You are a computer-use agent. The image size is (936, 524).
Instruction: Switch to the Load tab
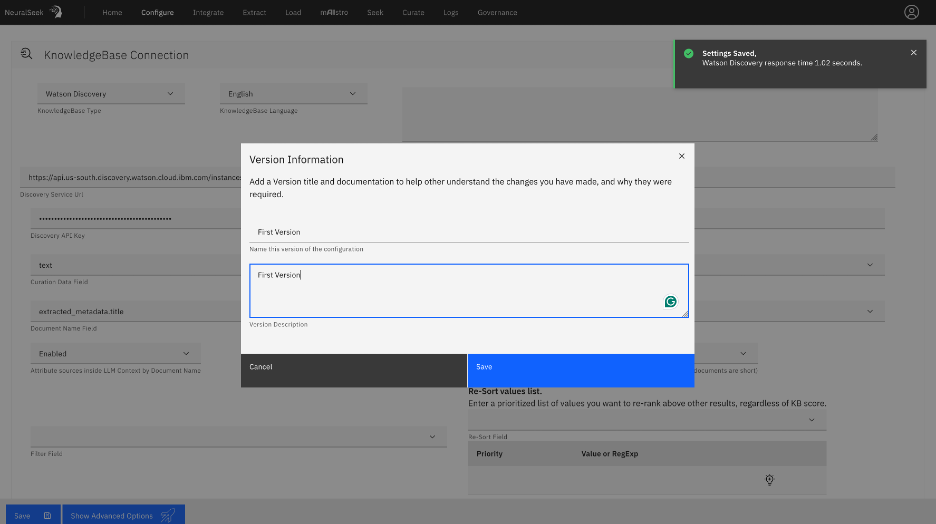293,13
